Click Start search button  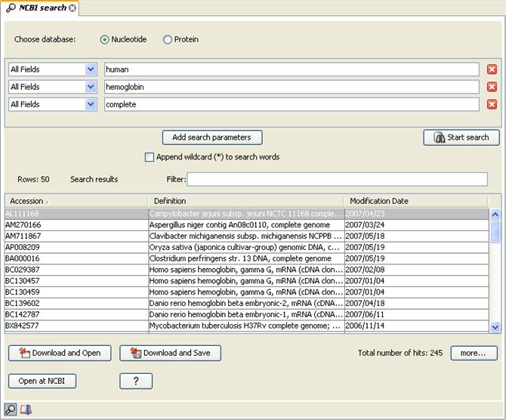click(x=461, y=137)
